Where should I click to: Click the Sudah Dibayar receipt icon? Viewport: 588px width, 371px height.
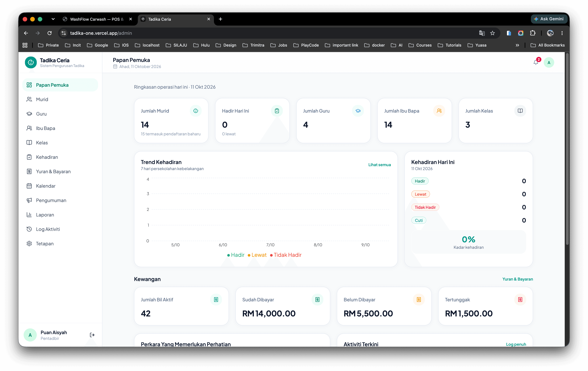click(317, 300)
